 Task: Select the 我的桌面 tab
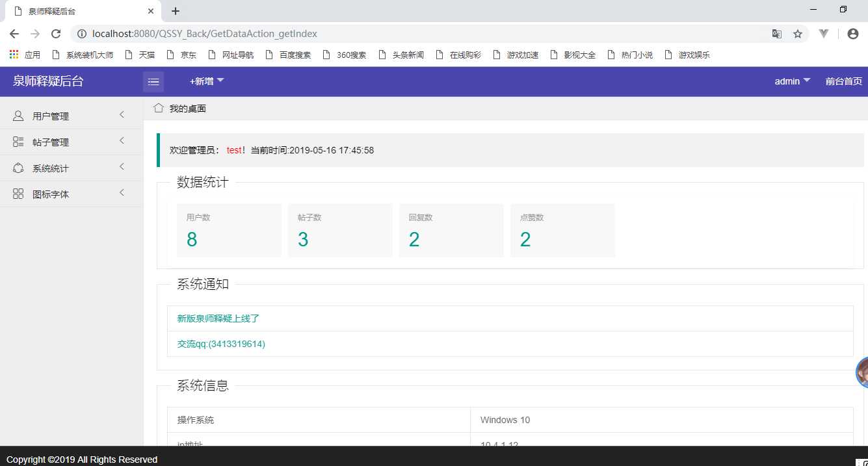click(180, 109)
